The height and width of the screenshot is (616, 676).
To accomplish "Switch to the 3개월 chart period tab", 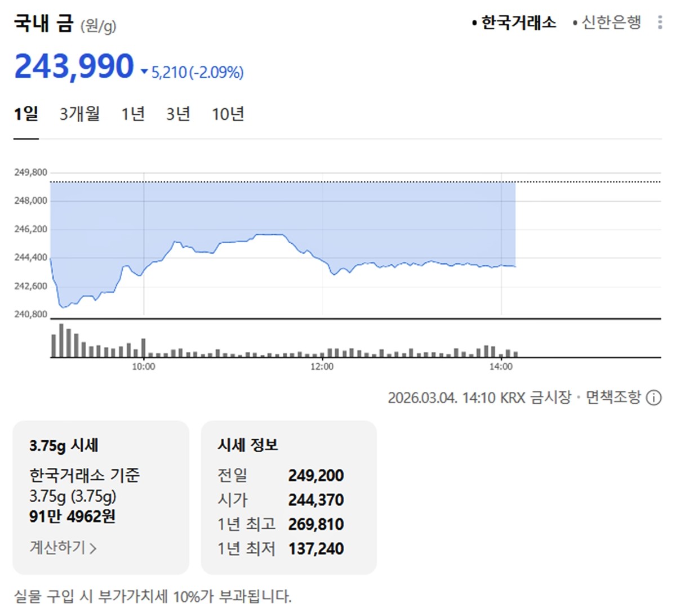I will tap(81, 114).
